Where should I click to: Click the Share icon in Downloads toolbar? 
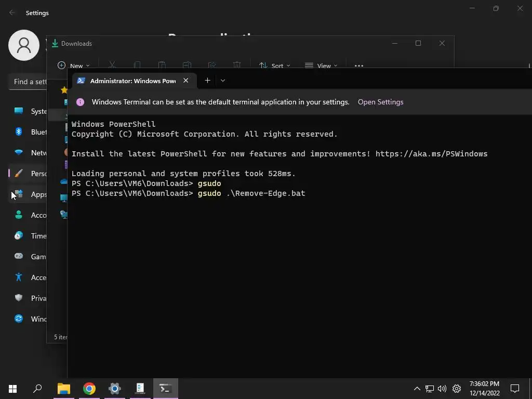(212, 65)
